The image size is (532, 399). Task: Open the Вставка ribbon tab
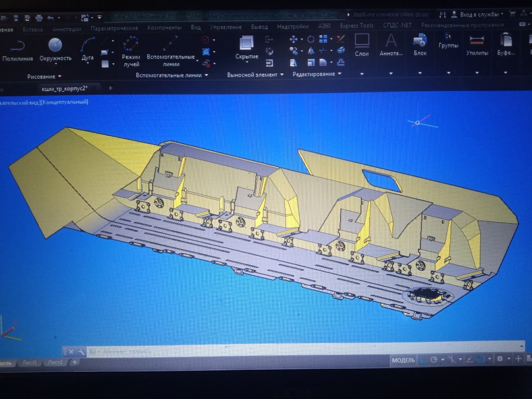point(32,30)
